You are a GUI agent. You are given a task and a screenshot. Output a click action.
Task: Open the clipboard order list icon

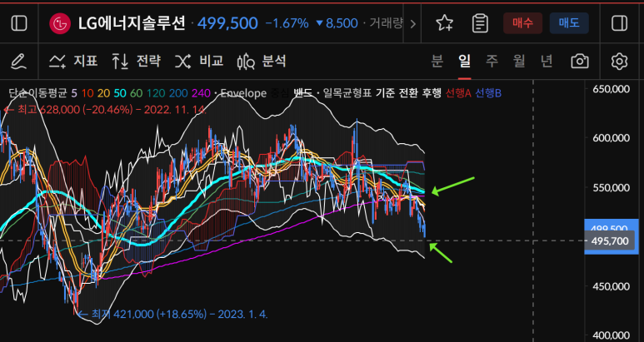pos(480,23)
